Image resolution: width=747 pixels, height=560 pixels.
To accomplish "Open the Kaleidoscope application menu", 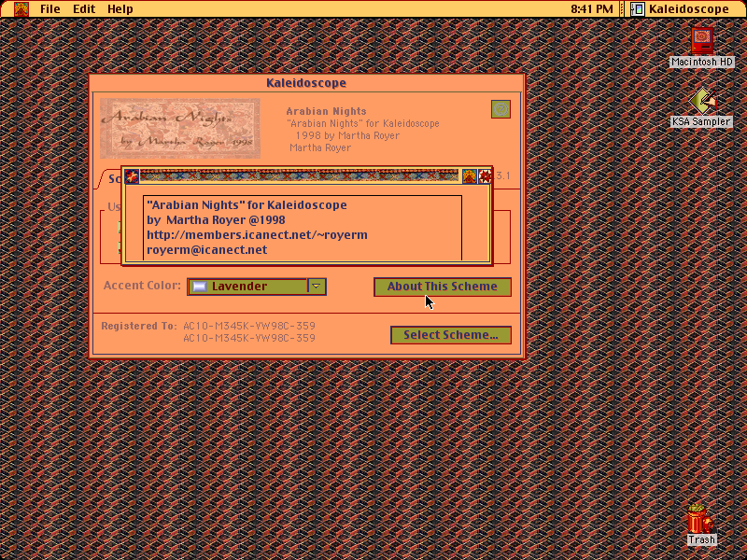I will (682, 9).
